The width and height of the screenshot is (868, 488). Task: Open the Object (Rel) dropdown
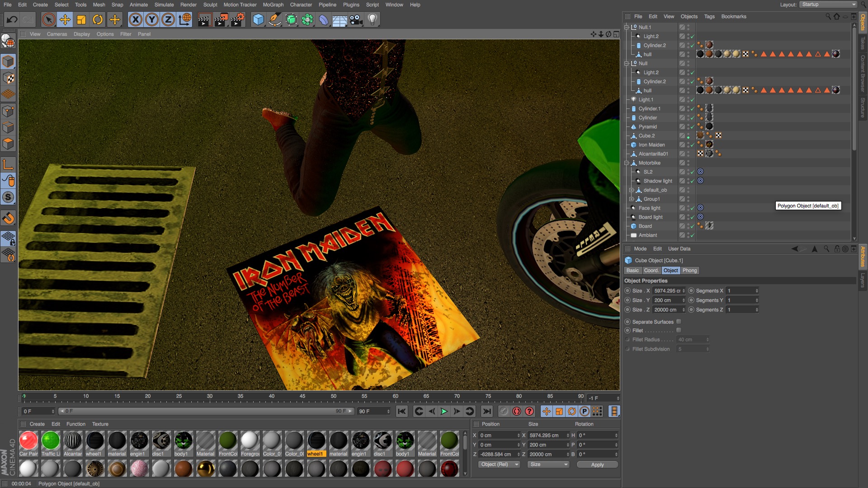500,465
